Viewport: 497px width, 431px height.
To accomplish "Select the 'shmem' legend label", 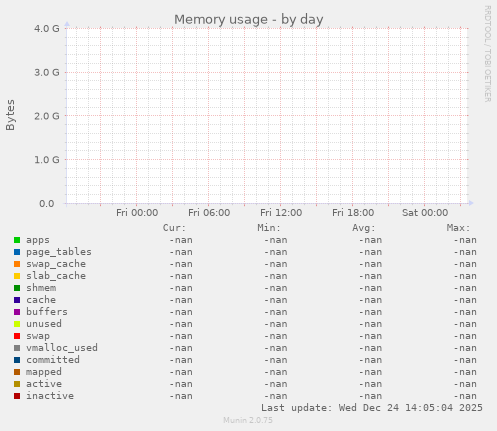I will tap(41, 288).
